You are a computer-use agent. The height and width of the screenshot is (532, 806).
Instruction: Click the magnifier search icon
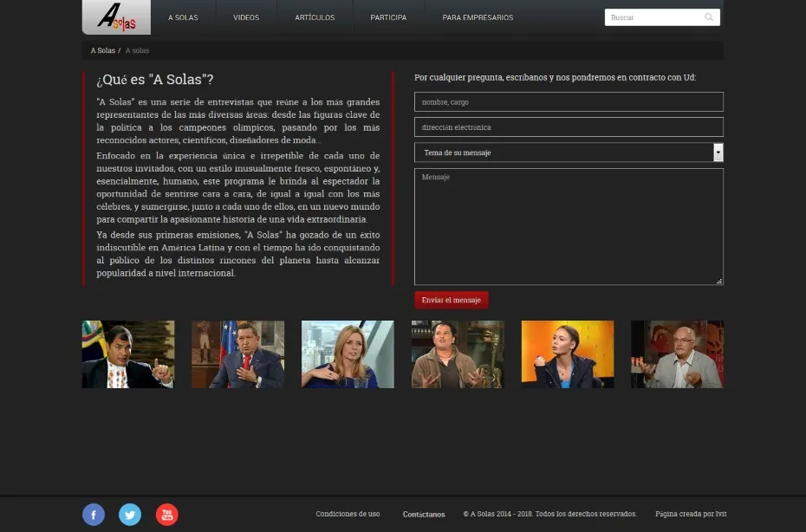709,17
